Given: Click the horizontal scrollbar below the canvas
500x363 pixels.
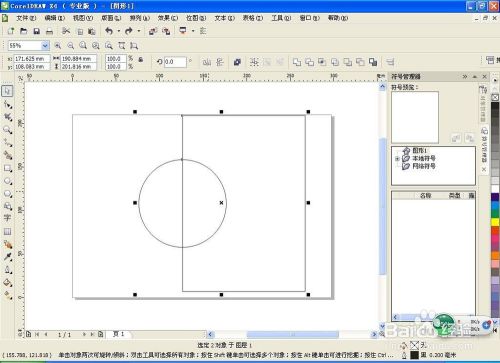Looking at the screenshot, I should click(292, 334).
